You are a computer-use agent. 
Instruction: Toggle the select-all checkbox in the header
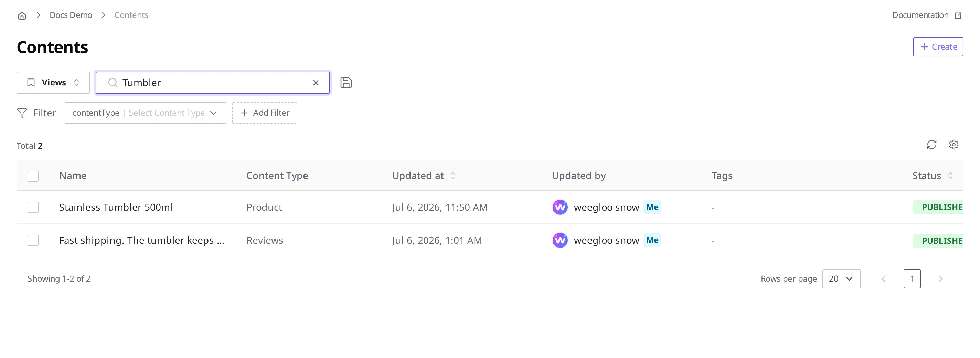[33, 176]
